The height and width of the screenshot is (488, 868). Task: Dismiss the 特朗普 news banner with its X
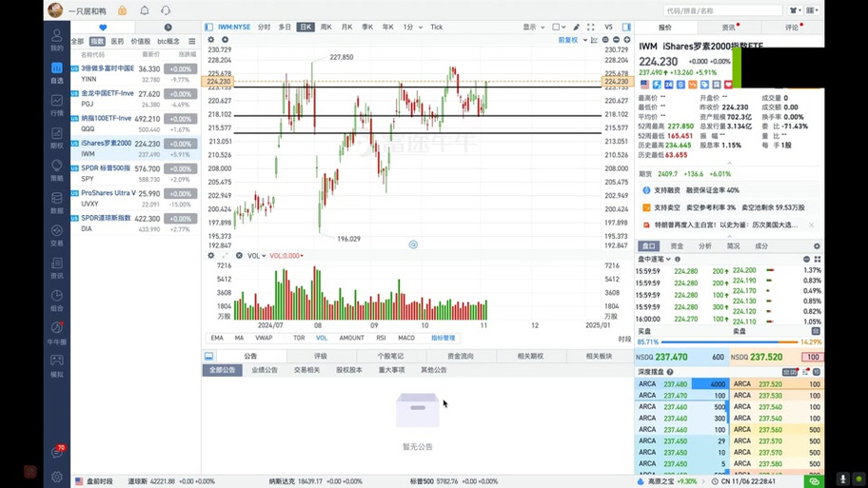(x=811, y=225)
